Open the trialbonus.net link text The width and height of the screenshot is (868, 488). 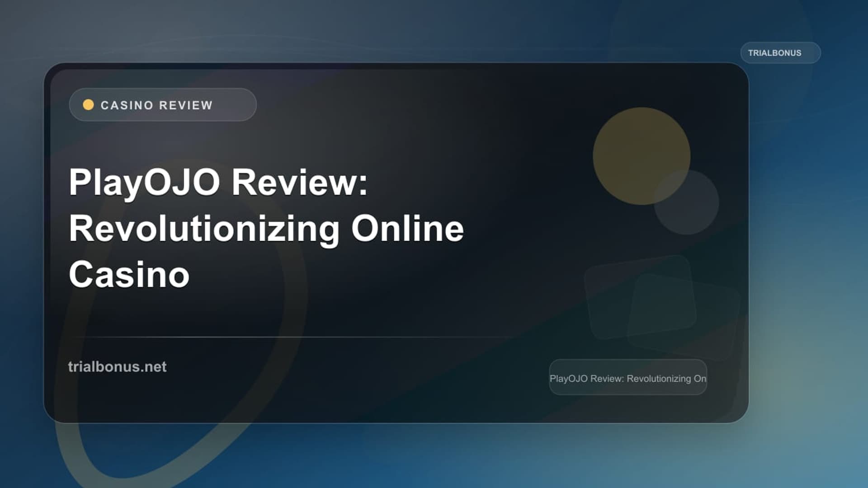tap(117, 366)
